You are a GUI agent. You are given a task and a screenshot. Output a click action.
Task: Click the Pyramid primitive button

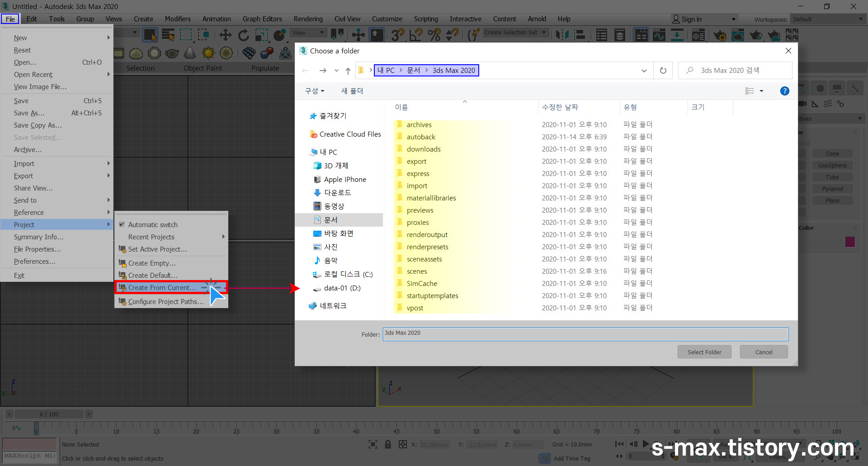click(x=832, y=189)
